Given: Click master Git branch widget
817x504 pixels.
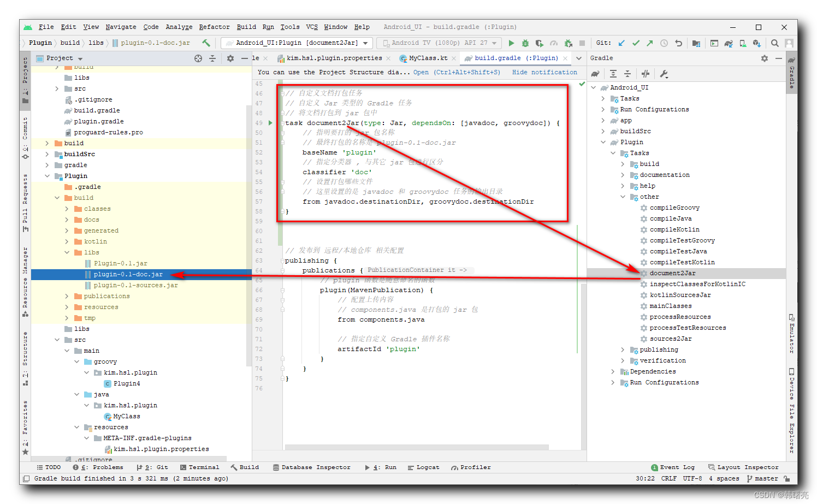Looking at the screenshot, I should coord(762,478).
